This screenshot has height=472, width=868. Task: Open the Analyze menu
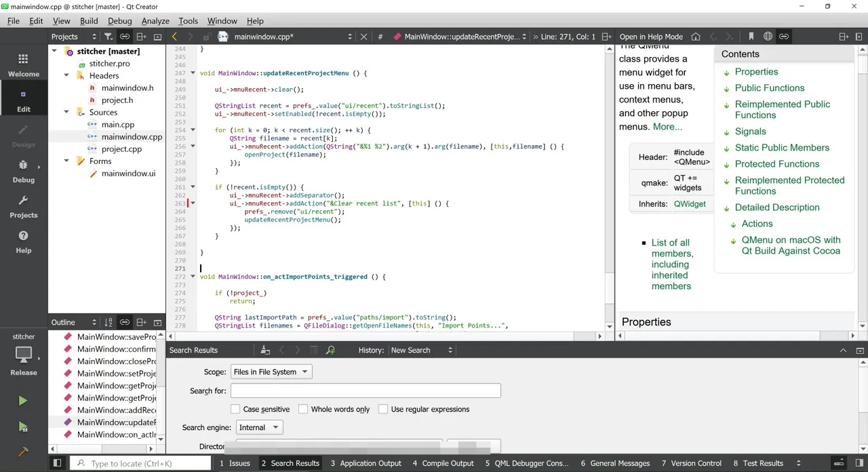pos(155,21)
